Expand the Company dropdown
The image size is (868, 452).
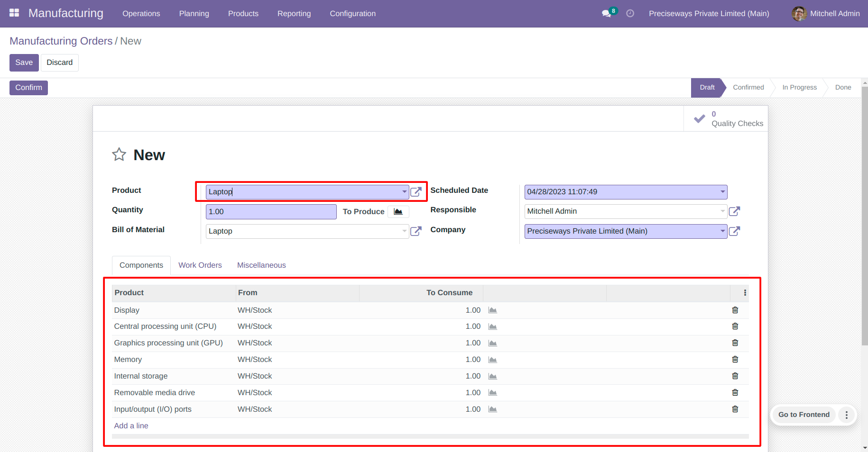click(x=723, y=231)
